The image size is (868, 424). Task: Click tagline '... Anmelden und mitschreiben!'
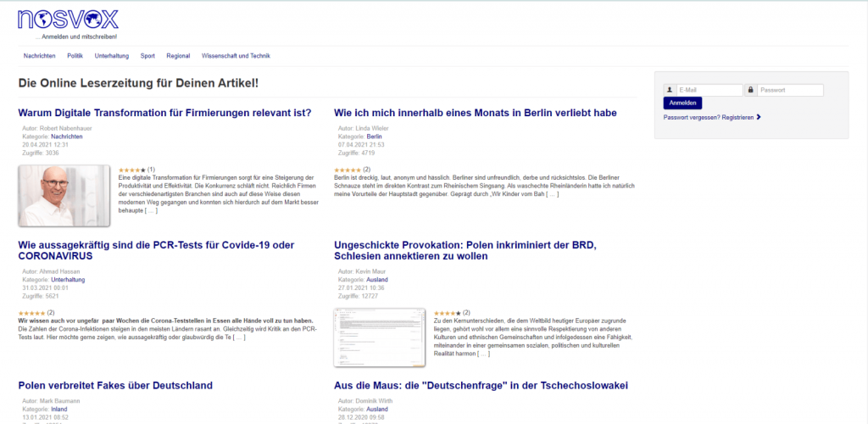point(75,37)
